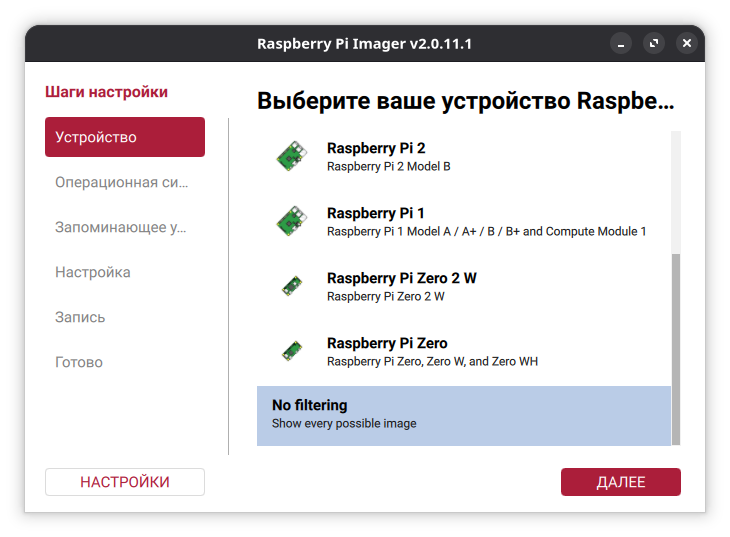Close the Raspberry Pi Imager window
This screenshot has width=730, height=537.
tap(687, 43)
